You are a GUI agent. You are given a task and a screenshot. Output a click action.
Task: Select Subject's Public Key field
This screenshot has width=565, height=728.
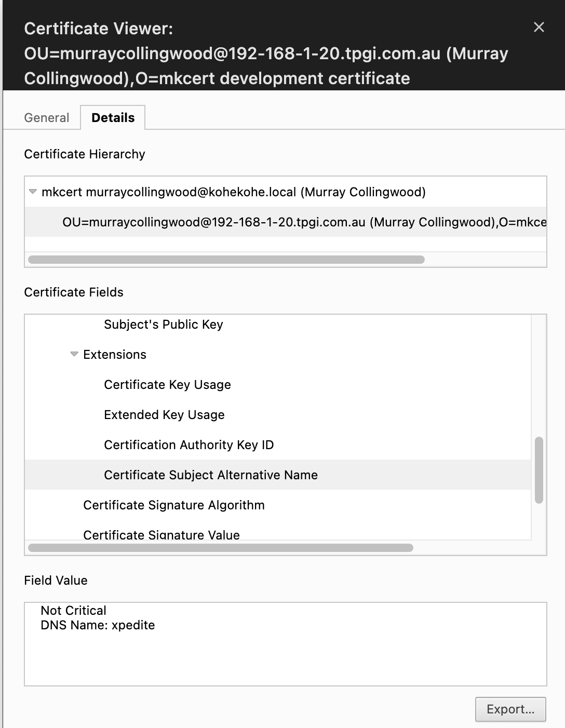(x=163, y=325)
